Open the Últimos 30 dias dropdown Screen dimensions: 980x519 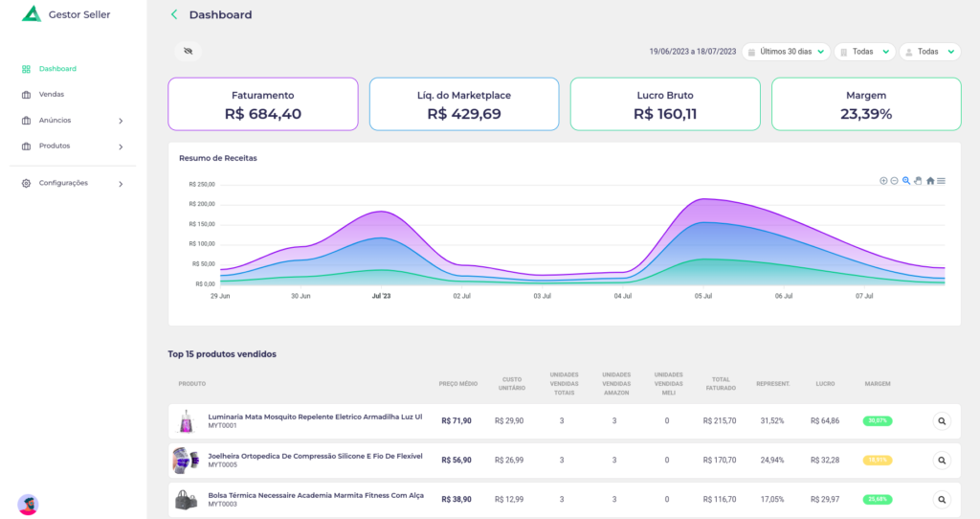tap(787, 52)
